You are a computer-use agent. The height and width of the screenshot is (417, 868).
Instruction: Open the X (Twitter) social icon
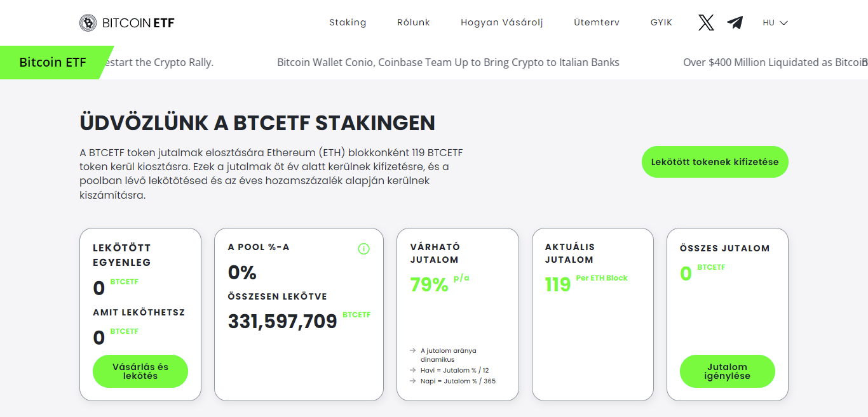706,23
